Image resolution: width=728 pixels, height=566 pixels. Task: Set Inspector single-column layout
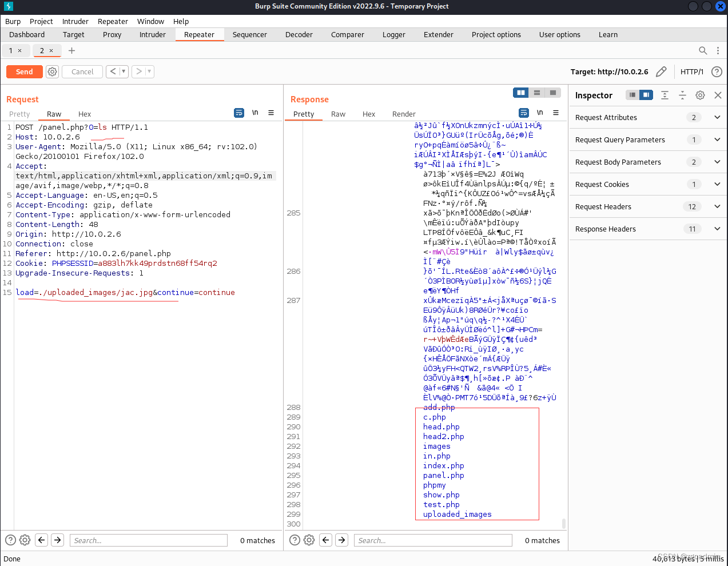[632, 95]
